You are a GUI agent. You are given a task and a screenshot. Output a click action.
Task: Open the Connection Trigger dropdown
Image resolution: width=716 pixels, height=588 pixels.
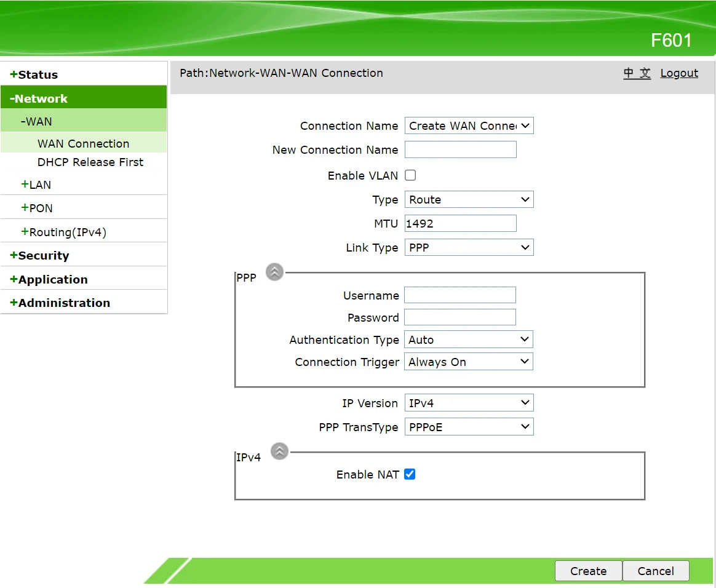tap(469, 362)
